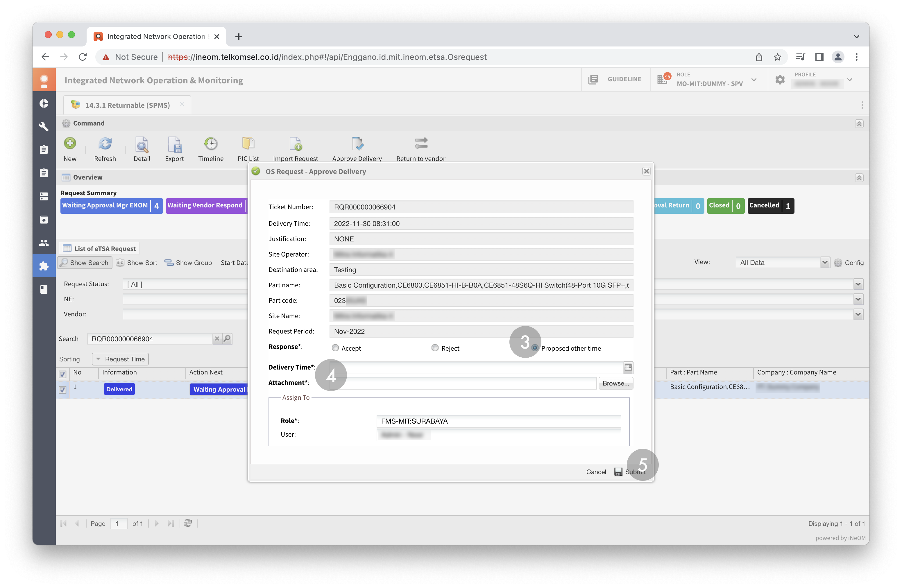
Task: Open the settings gear beside Profile
Action: point(780,80)
